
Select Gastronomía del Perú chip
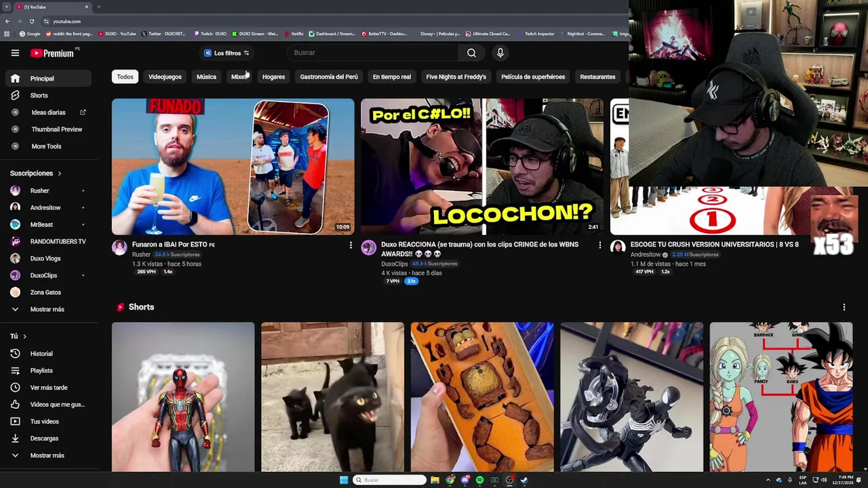[x=329, y=77]
